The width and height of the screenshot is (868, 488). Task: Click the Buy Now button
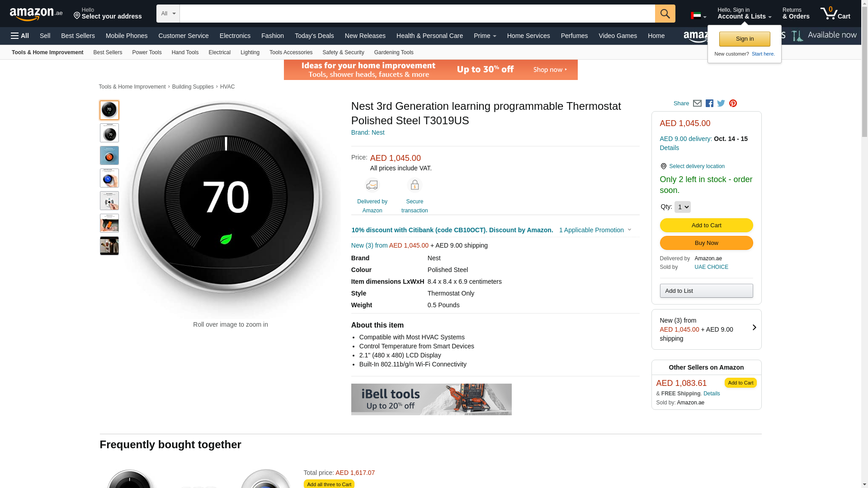pyautogui.click(x=706, y=243)
